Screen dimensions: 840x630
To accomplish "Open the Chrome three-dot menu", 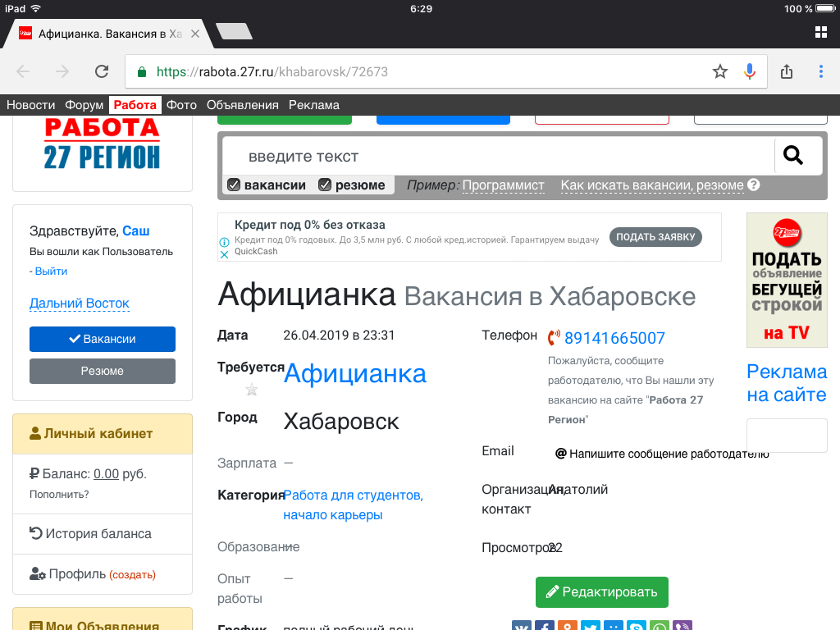I will click(x=820, y=71).
